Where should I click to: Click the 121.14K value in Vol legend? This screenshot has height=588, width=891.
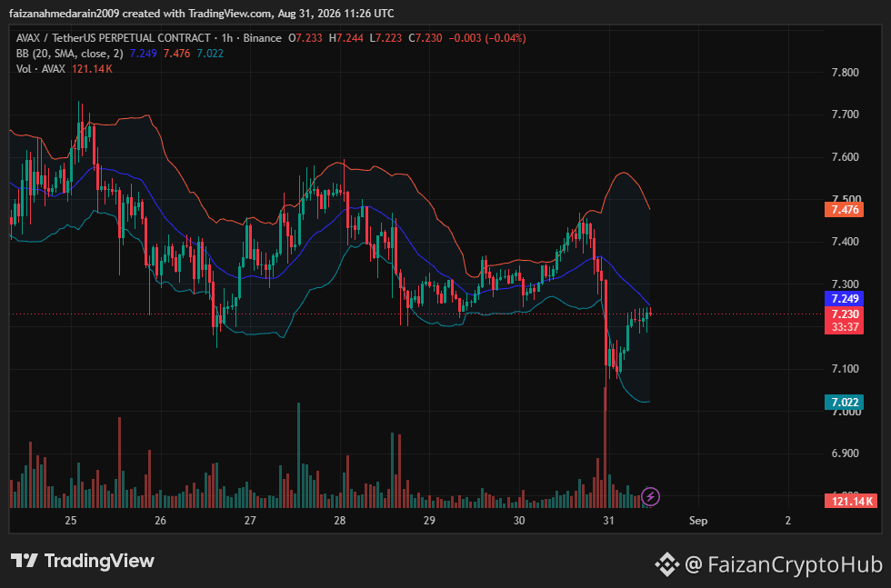point(92,69)
